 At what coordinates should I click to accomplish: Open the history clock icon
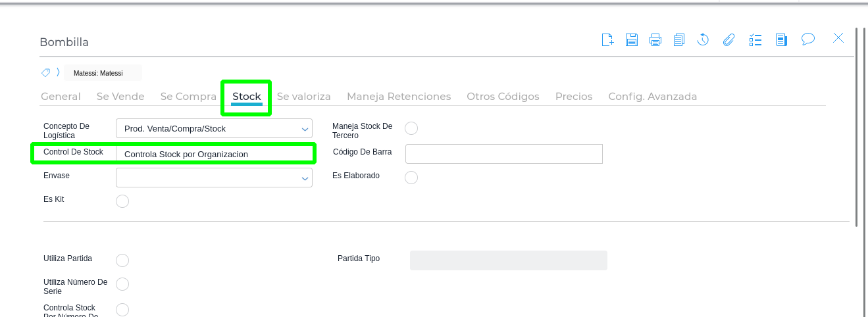(703, 39)
